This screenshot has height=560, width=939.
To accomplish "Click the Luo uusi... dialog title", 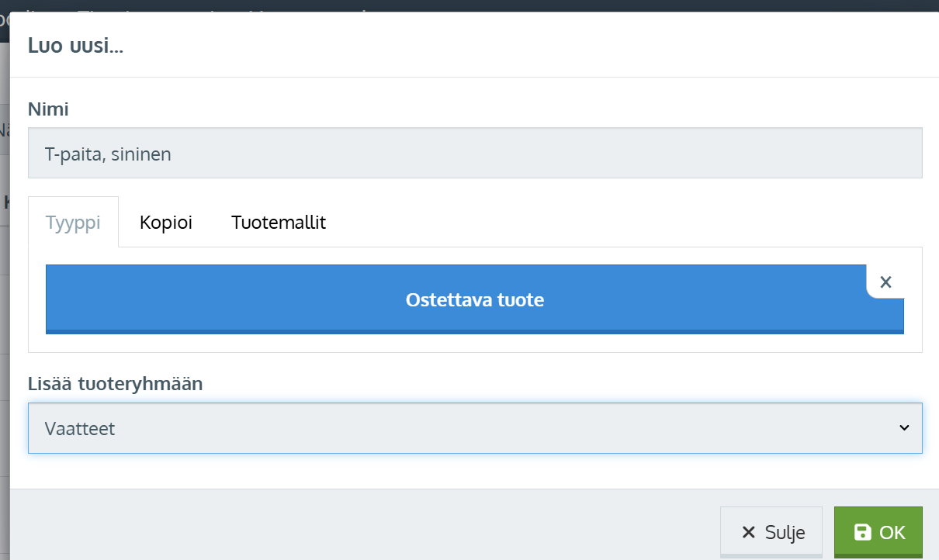I will point(76,46).
